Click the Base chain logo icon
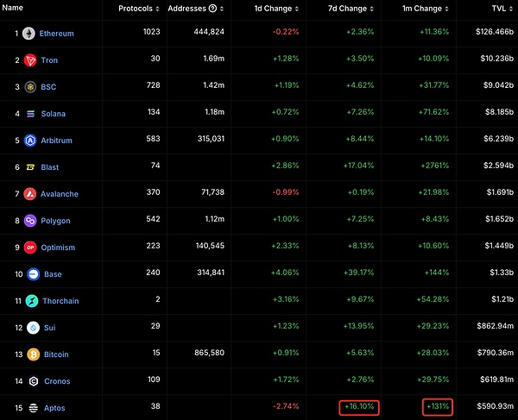This screenshot has width=518, height=420. pos(34,274)
